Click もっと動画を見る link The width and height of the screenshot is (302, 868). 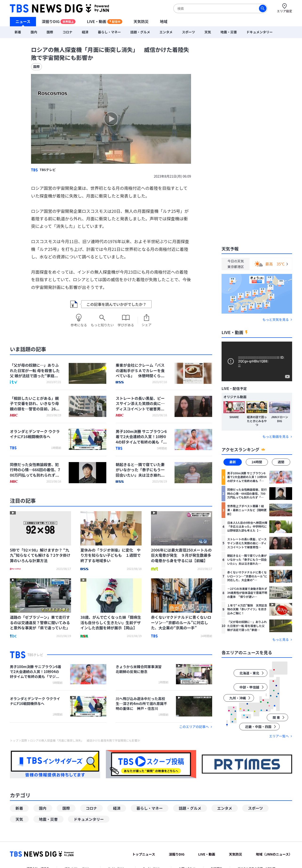pos(277,436)
